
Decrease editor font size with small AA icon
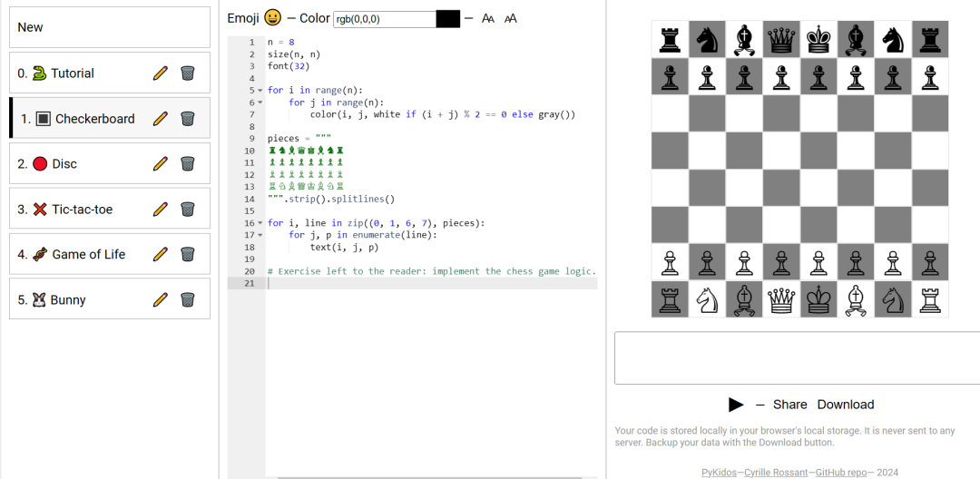point(488,19)
